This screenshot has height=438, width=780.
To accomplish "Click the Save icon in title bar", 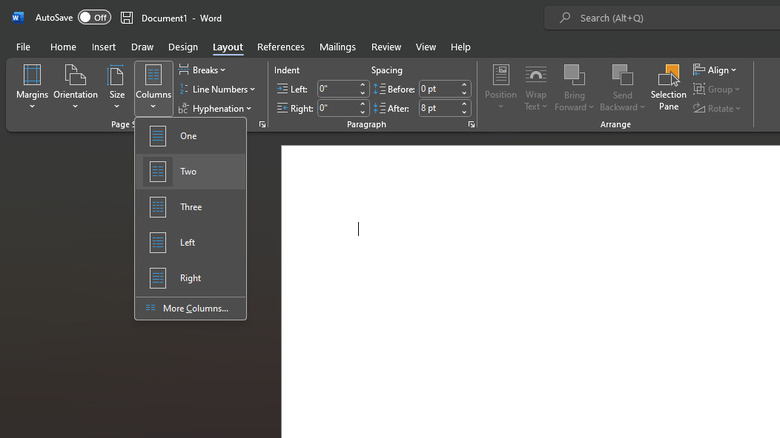I will pyautogui.click(x=127, y=18).
